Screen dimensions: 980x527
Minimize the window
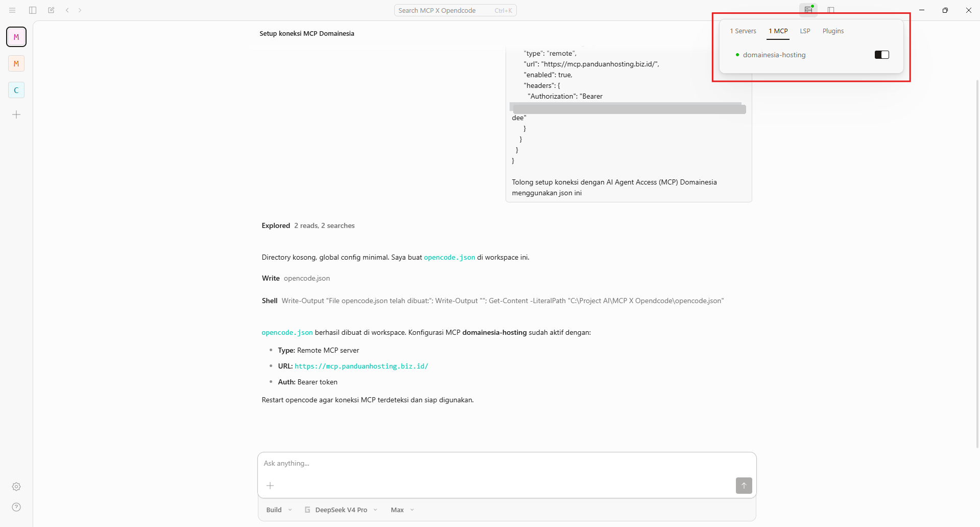point(922,10)
